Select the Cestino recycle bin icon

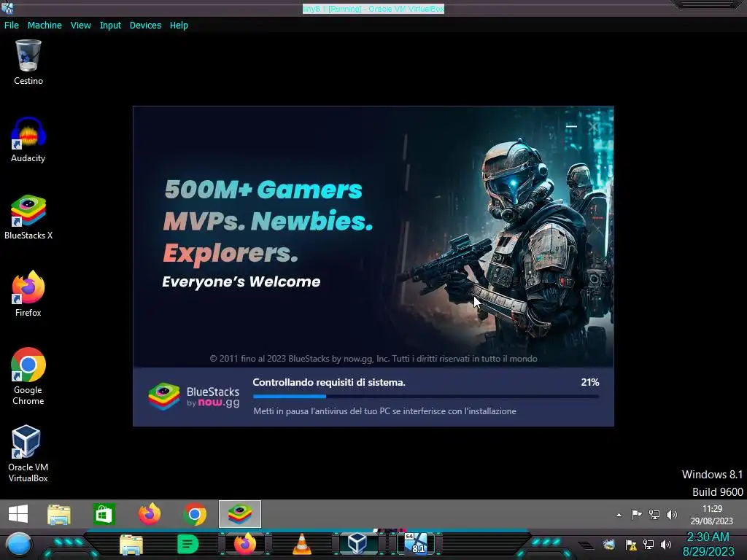pos(28,63)
